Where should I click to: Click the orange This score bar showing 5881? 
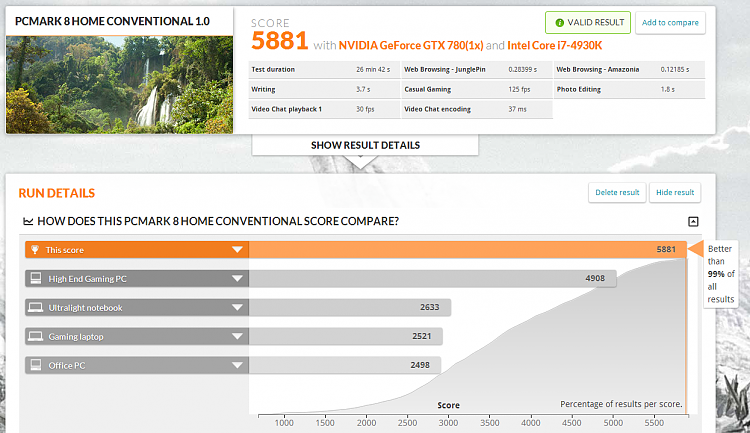tap(468, 250)
